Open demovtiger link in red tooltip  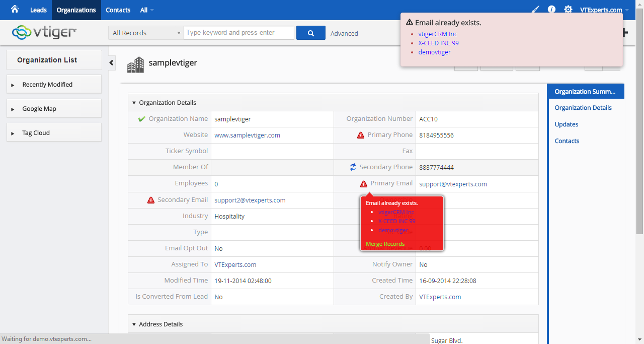[x=393, y=230]
